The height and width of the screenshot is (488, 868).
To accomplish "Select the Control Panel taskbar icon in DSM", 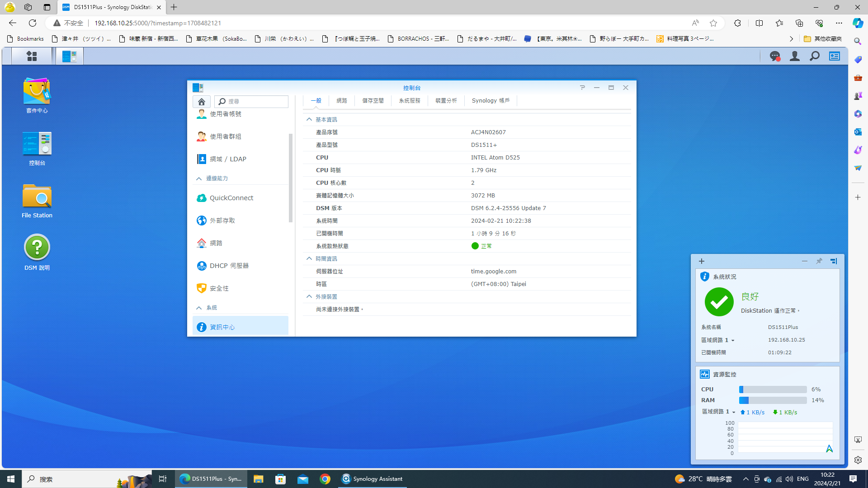I will point(70,56).
